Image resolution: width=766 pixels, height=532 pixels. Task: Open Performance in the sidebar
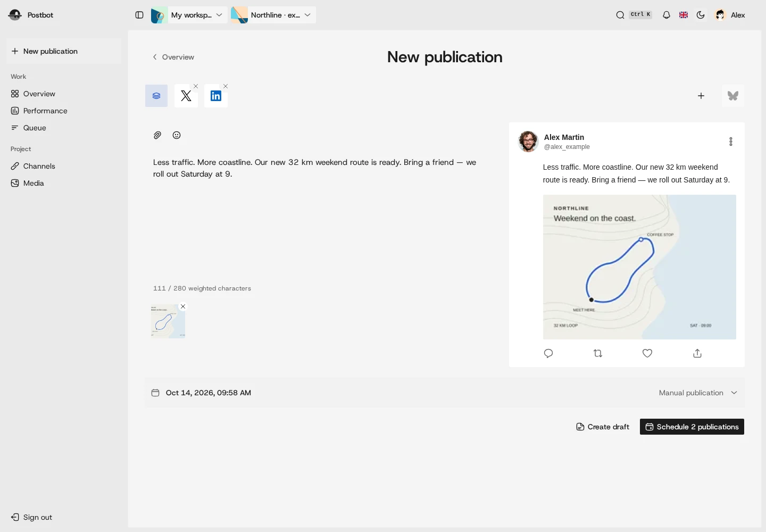click(x=64, y=111)
